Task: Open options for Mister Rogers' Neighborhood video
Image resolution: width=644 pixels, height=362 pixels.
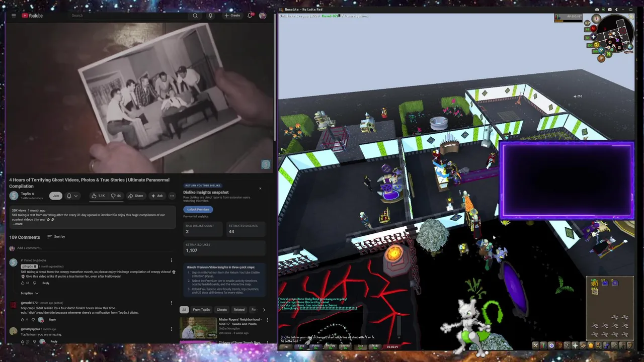Action: (267, 320)
